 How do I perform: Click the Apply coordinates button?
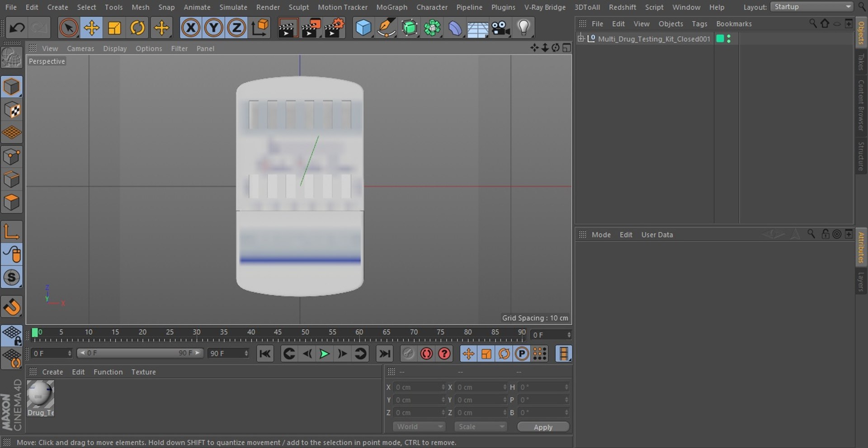pos(543,427)
